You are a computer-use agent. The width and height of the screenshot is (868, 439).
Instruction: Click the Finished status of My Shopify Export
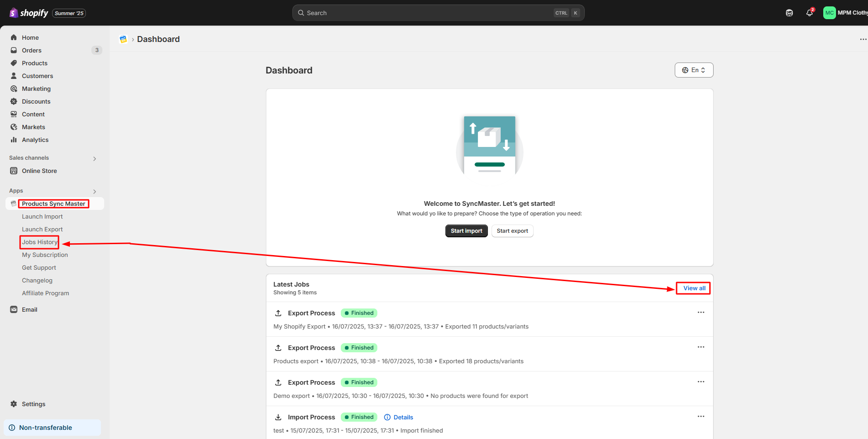(359, 313)
